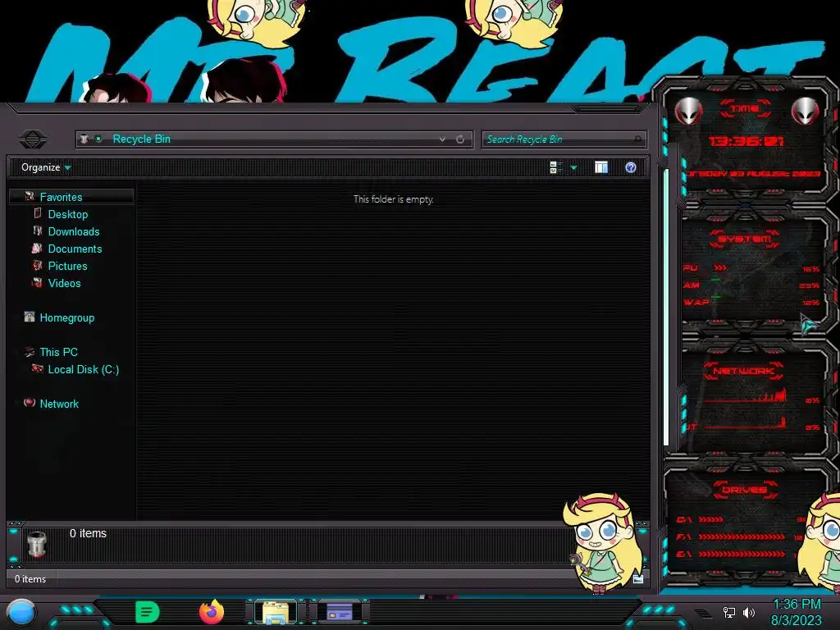
Task: Open the Start orb
Action: point(21,612)
